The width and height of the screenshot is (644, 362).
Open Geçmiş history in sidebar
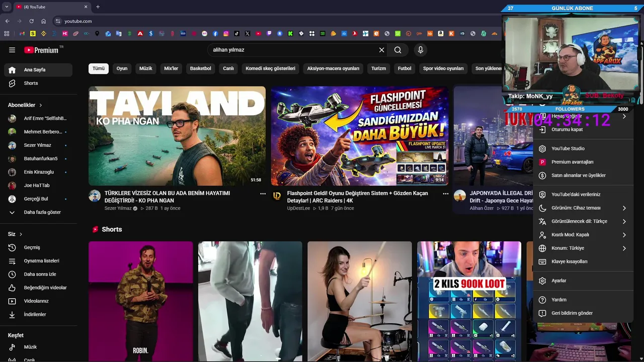38,247
